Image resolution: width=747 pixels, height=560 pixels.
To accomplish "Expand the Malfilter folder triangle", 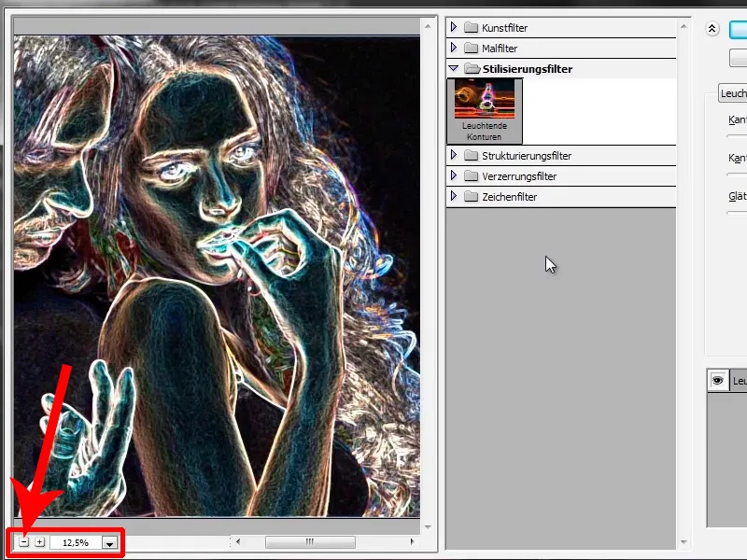I will point(454,48).
